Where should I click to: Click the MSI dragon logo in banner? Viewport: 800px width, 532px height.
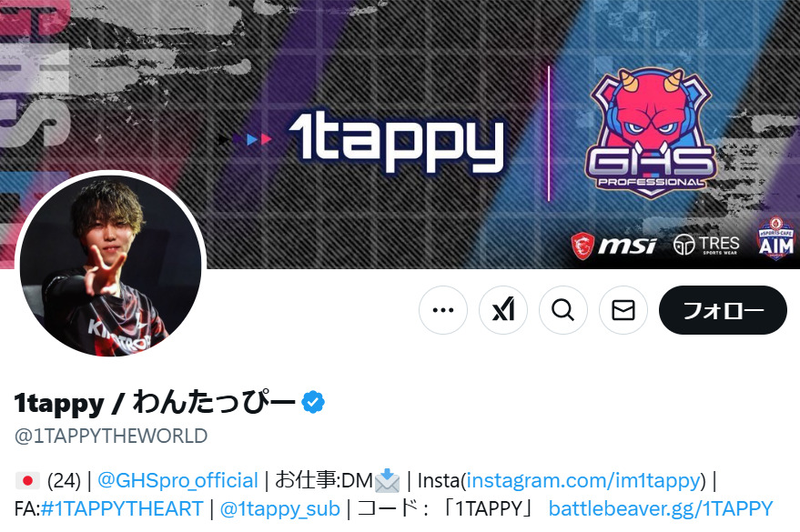point(613,246)
